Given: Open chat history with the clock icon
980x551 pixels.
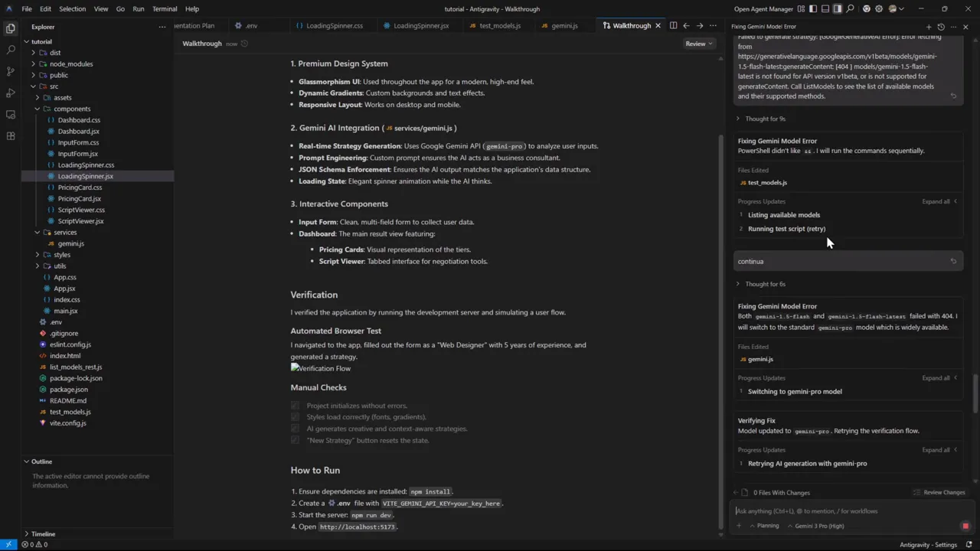Looking at the screenshot, I should tap(941, 27).
